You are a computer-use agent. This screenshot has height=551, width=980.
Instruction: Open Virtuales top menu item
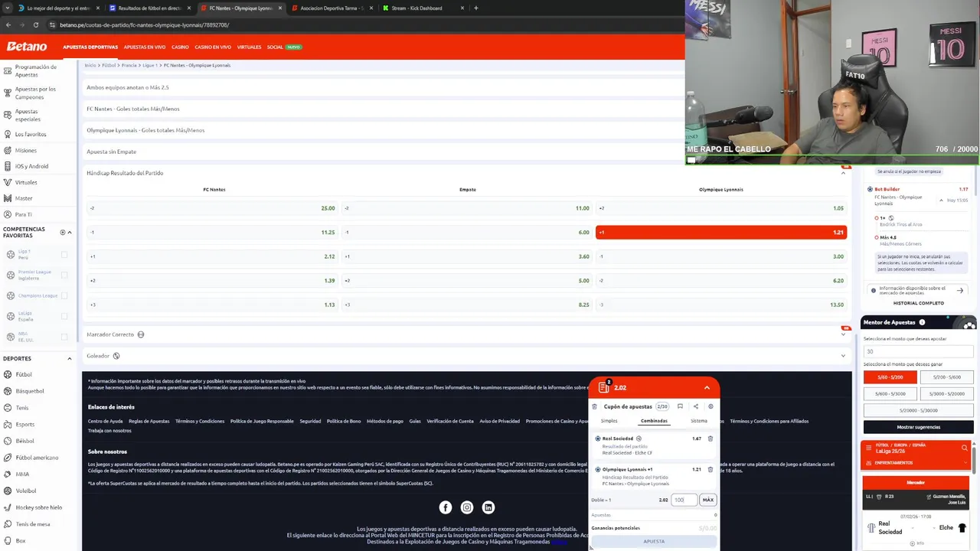[249, 47]
